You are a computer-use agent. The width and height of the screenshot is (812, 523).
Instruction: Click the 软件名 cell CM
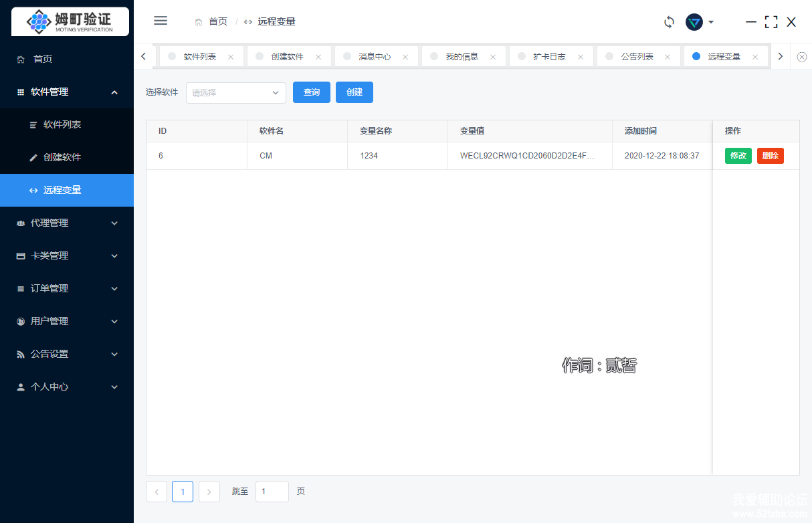pyautogui.click(x=297, y=156)
